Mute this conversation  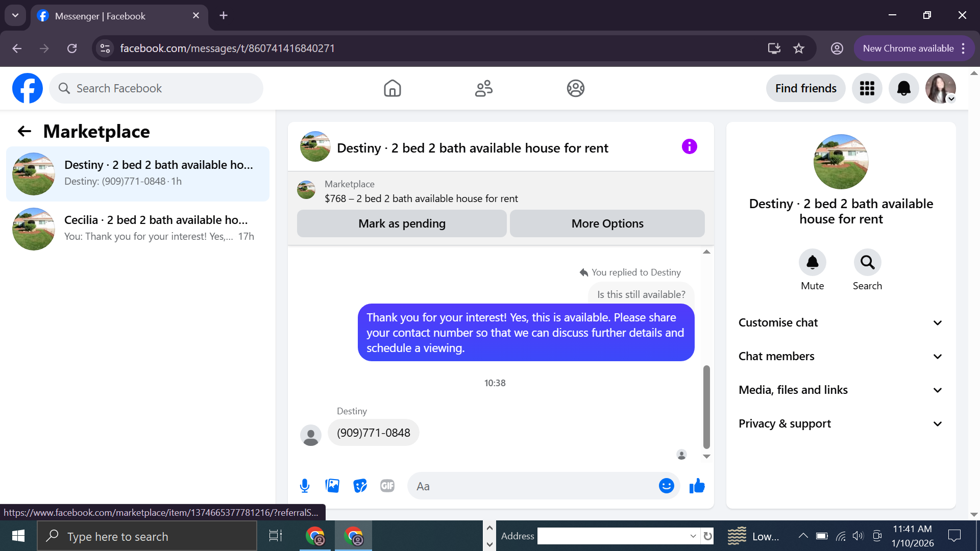[812, 262]
